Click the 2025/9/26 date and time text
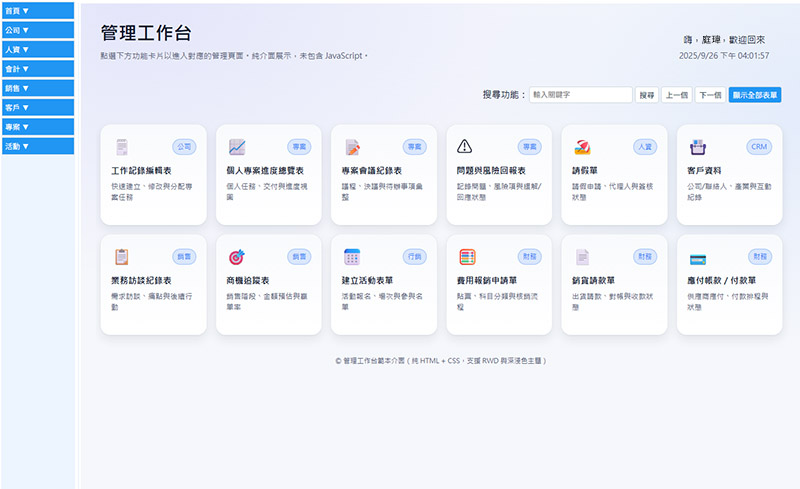800x489 pixels. coord(724,56)
